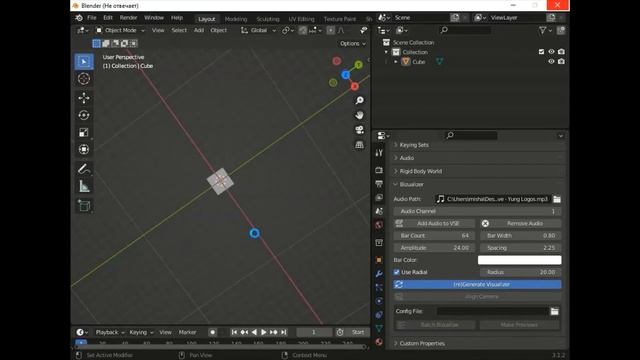The height and width of the screenshot is (360, 640).
Task: Jump to timeline start button
Action: 234,332
